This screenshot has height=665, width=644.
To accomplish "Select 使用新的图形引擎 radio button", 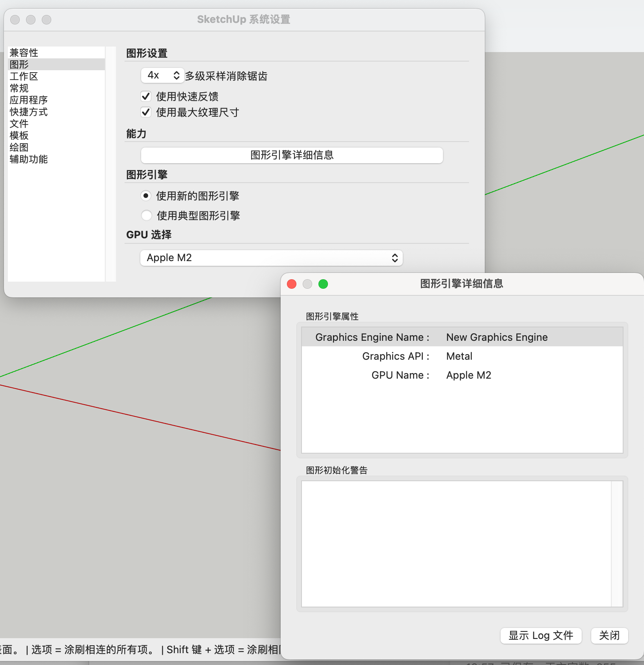I will pos(146,196).
